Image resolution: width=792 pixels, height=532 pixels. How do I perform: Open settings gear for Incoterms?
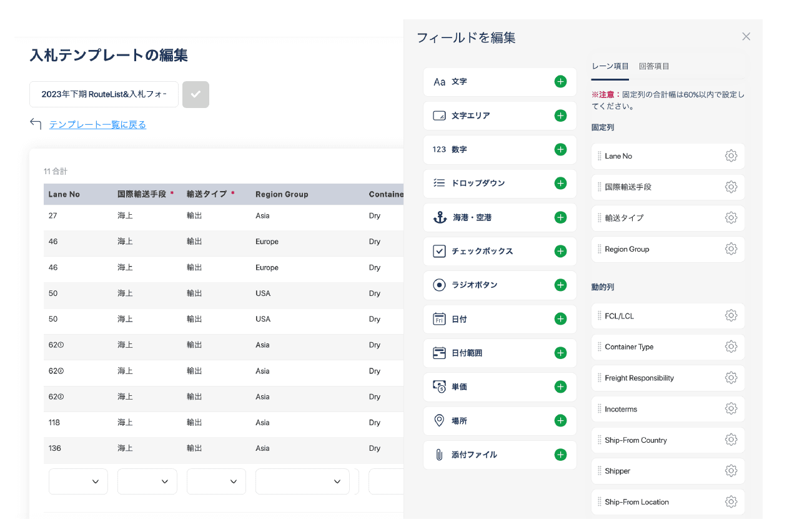[731, 409]
